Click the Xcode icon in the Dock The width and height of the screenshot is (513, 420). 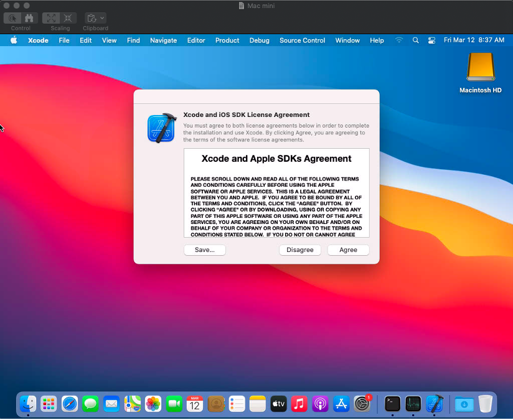click(x=435, y=404)
